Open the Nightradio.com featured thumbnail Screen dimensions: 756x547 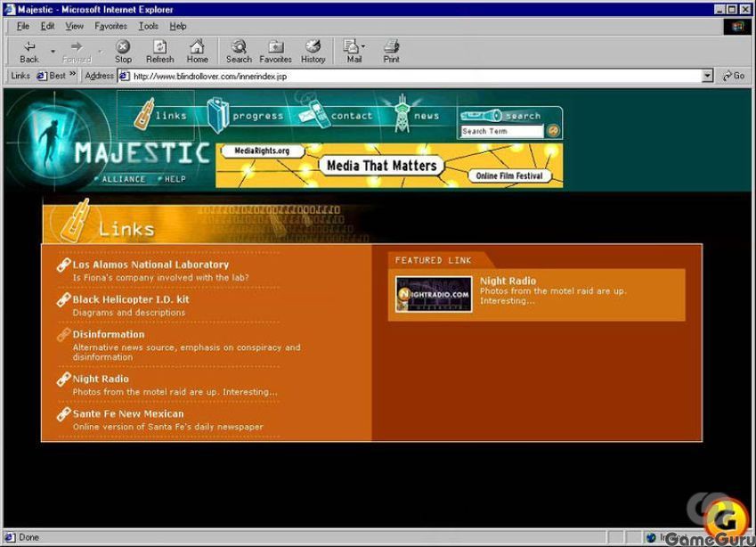pyautogui.click(x=434, y=294)
